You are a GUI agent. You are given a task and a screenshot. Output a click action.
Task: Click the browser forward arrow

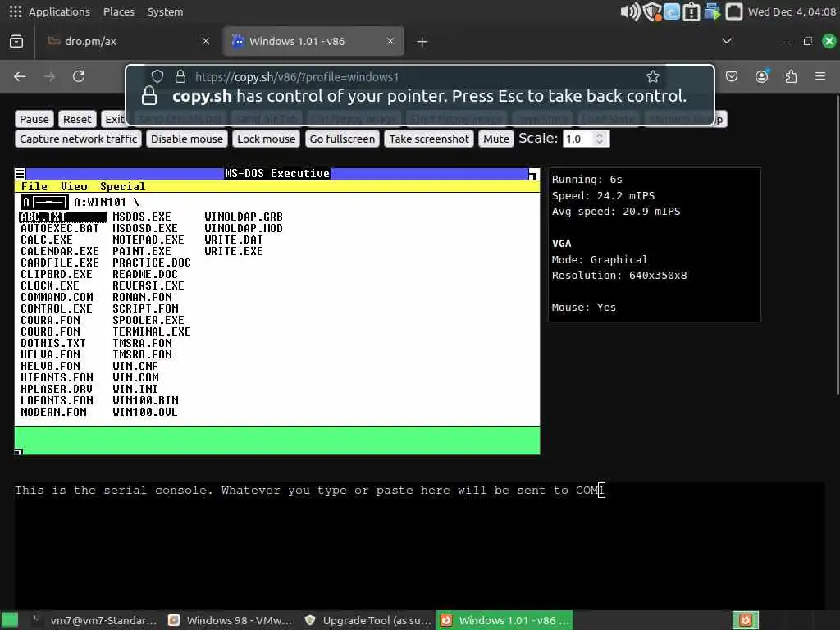click(x=49, y=76)
